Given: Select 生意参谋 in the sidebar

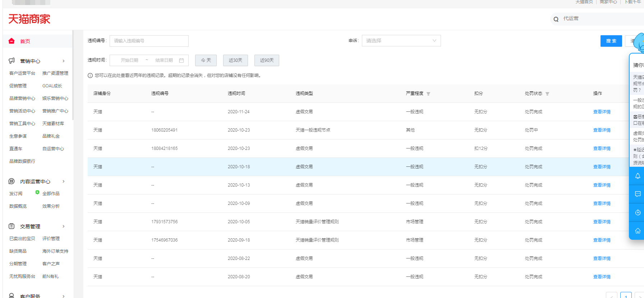Looking at the screenshot, I should point(18,136).
